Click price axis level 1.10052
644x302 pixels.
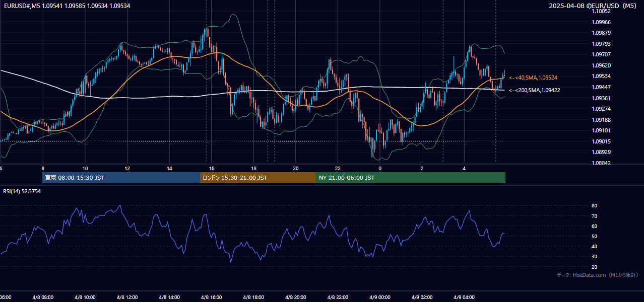tap(602, 11)
